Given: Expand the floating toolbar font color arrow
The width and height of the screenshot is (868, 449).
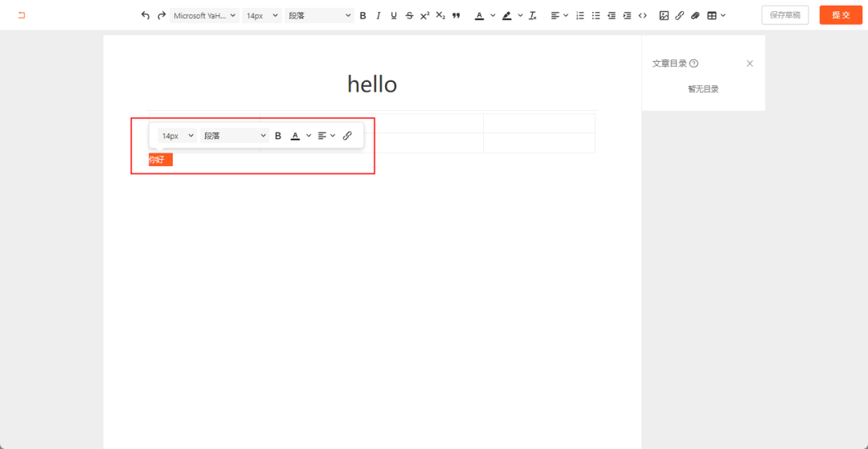Looking at the screenshot, I should 309,136.
